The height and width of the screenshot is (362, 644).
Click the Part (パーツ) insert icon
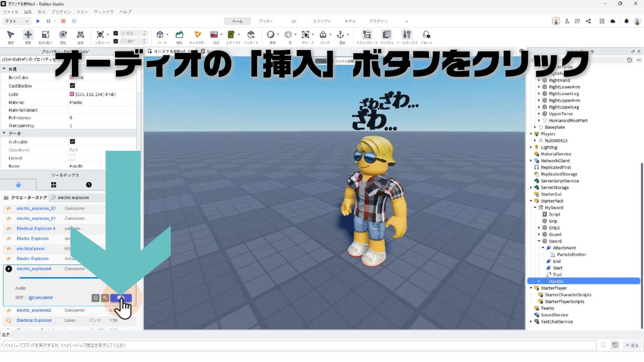(160, 35)
